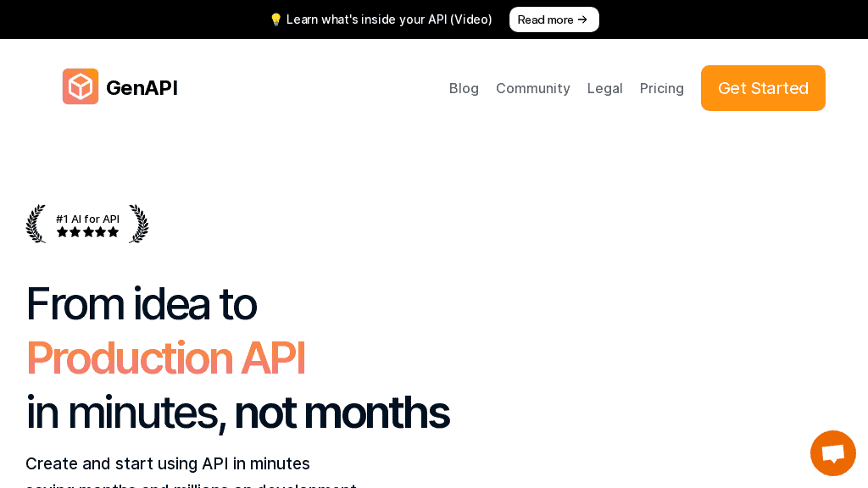Click the GenAPI cube logo icon

(x=81, y=86)
